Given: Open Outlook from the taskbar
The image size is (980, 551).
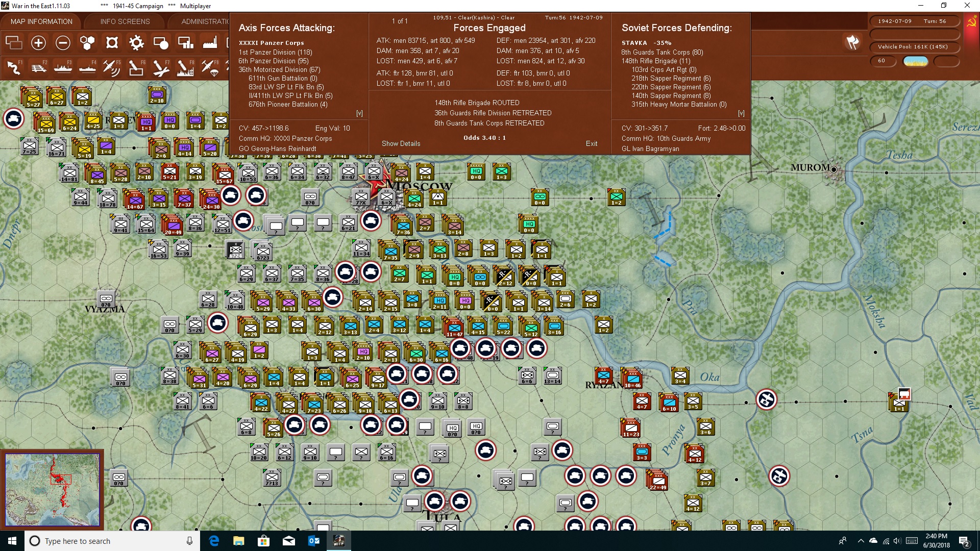Looking at the screenshot, I should 313,541.
